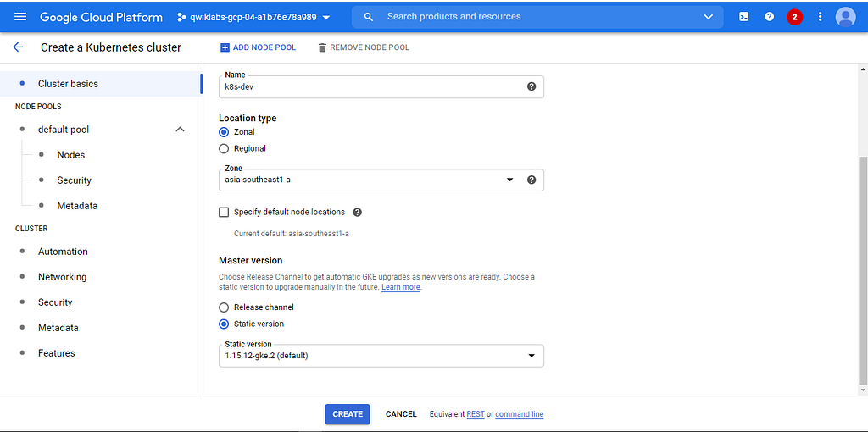Focus the Search products and resources field
Viewport: 868px width, 432px height.
(x=537, y=17)
